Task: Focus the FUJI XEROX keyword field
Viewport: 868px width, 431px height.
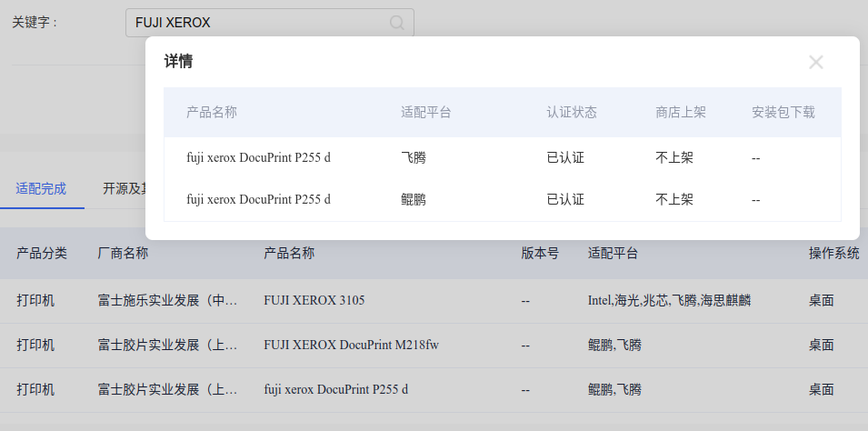Action: coord(270,23)
